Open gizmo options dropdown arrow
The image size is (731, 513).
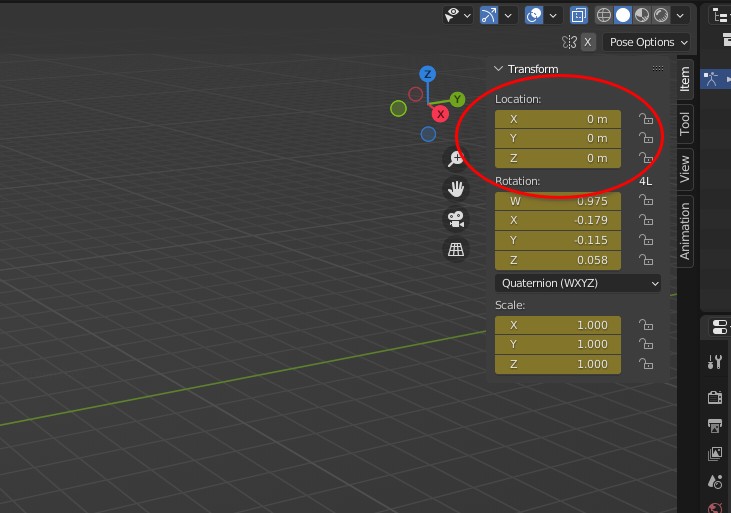click(x=508, y=15)
